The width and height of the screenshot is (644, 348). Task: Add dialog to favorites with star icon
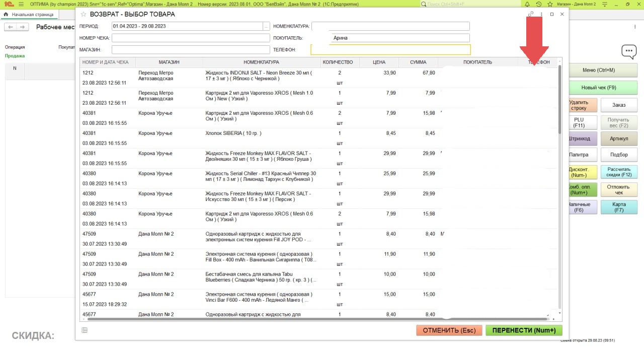84,14
